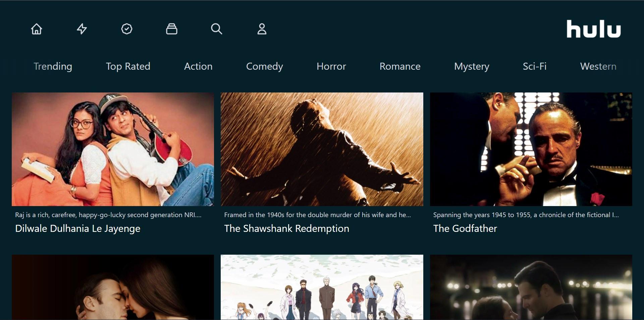Select the Trending genre tab
This screenshot has height=320, width=644.
click(x=53, y=66)
